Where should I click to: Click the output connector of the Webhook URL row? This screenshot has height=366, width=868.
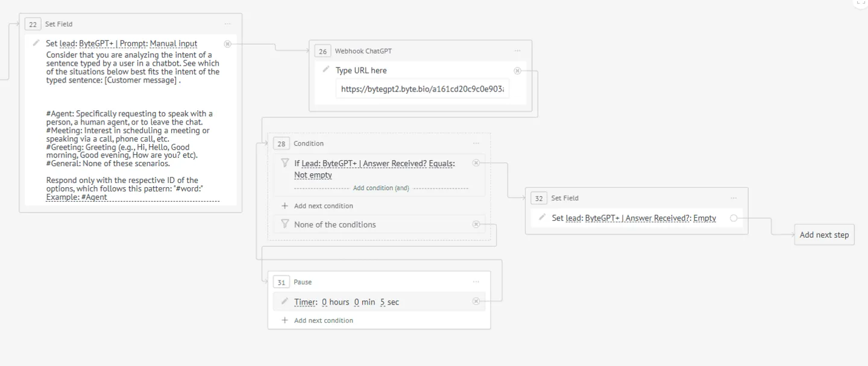[x=517, y=70]
